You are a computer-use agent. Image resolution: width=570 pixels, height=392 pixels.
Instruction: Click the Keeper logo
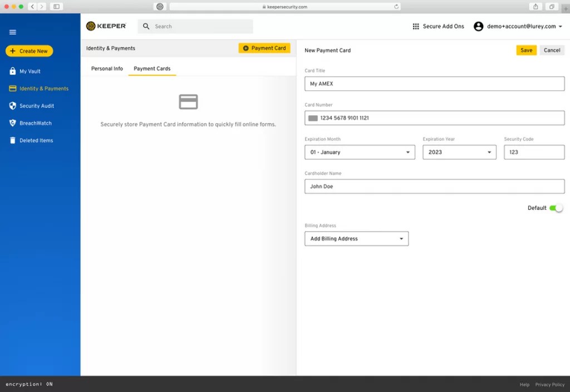tap(106, 26)
